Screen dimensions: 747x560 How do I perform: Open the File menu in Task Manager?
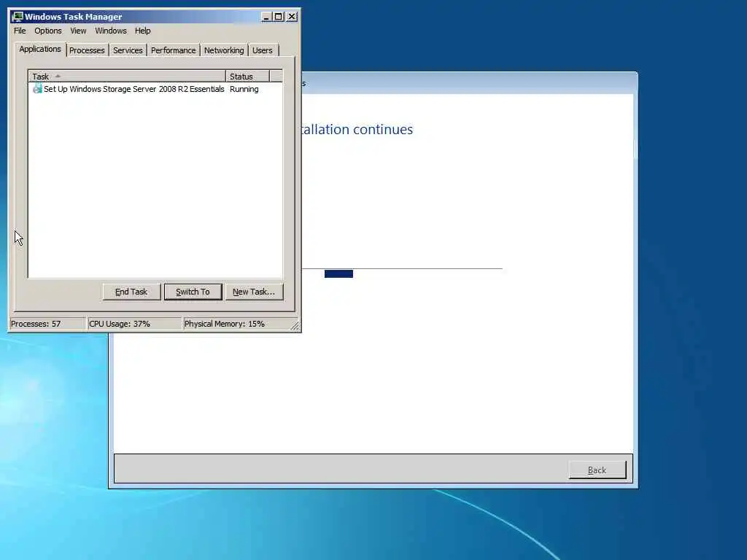20,31
